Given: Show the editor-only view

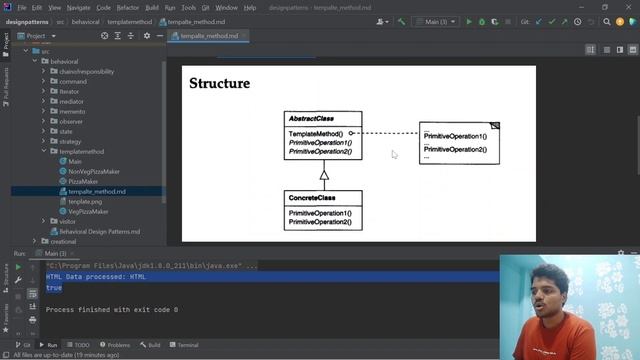Looking at the screenshot, I should (607, 50).
